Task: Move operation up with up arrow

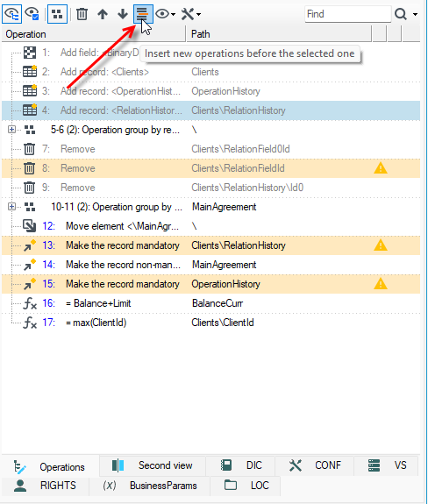Action: pos(103,14)
